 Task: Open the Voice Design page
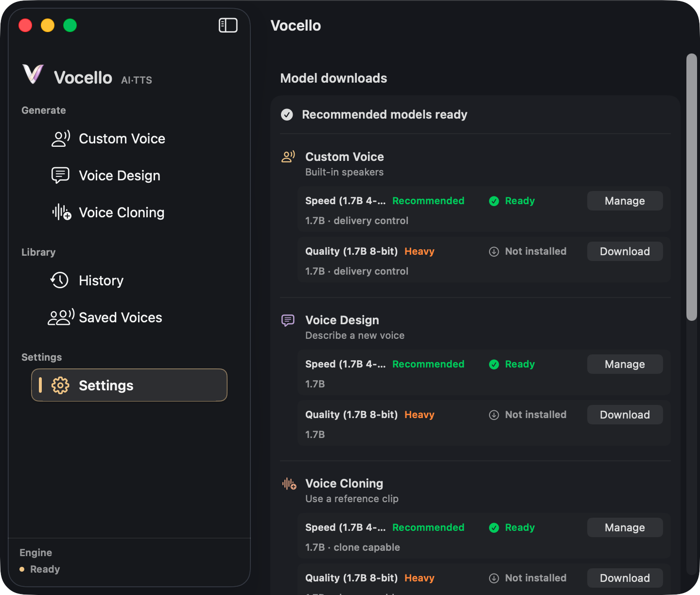(129, 175)
